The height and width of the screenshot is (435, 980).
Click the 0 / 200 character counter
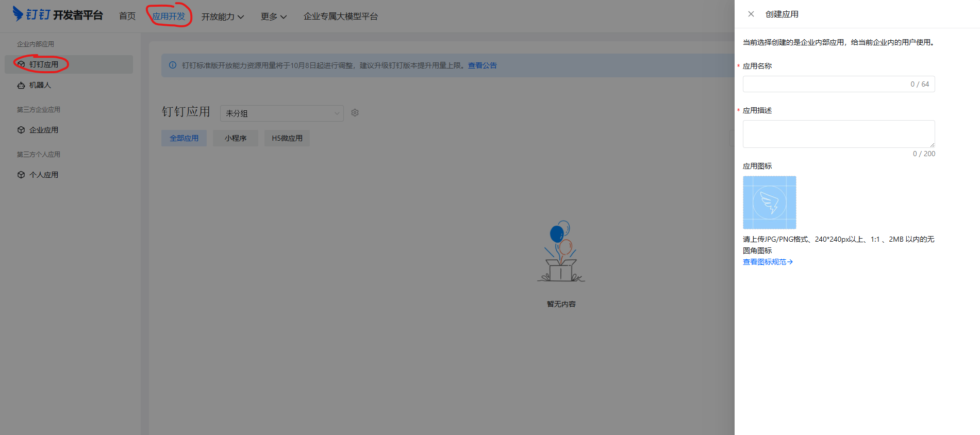pos(924,154)
